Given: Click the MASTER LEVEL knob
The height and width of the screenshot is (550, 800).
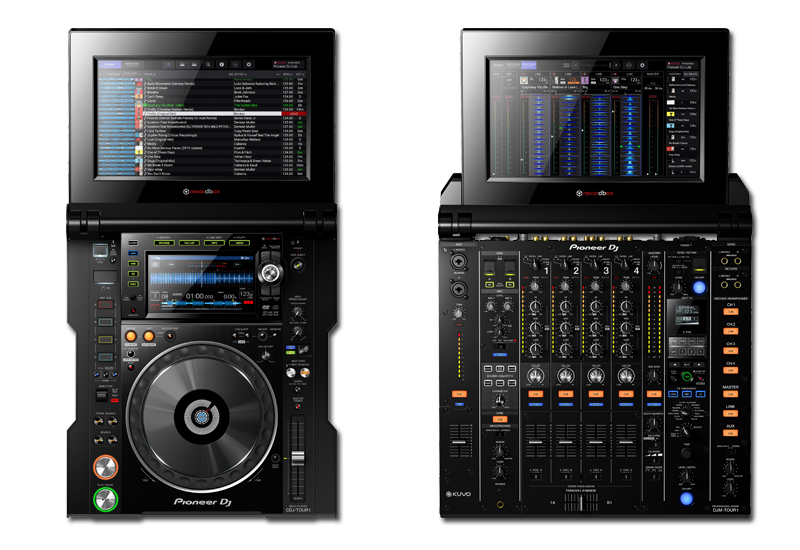Looking at the screenshot, I should (654, 266).
